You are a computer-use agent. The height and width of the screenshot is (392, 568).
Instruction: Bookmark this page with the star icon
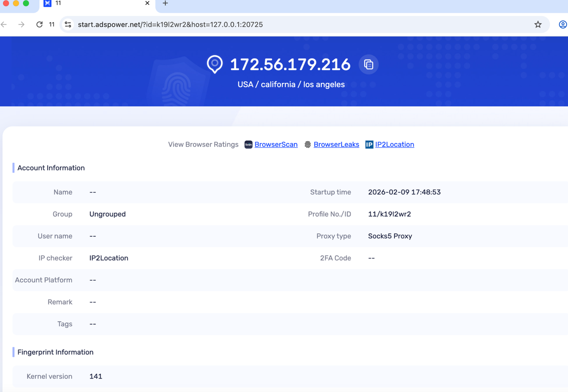[538, 24]
